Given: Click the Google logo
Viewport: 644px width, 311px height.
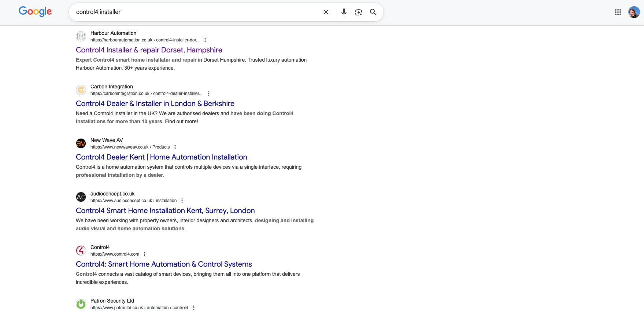Looking at the screenshot, I should point(35,12).
